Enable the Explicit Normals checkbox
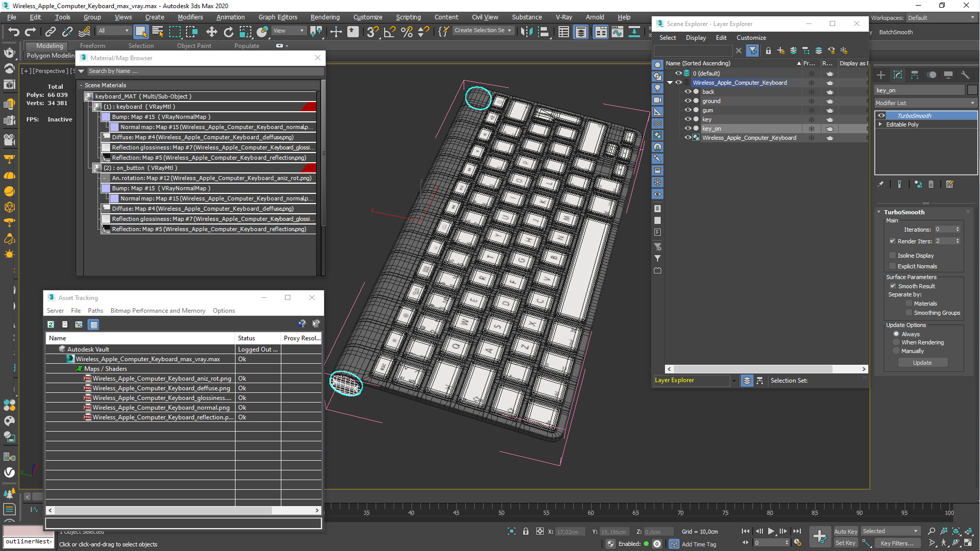The width and height of the screenshot is (980, 551). point(893,266)
